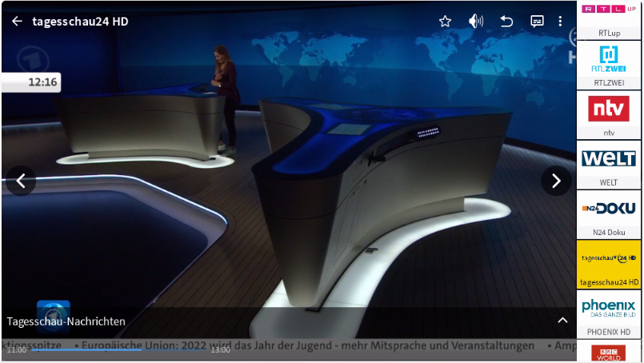Switch to previous channel with left chevron
This screenshot has height=363, width=644.
pyautogui.click(x=21, y=181)
